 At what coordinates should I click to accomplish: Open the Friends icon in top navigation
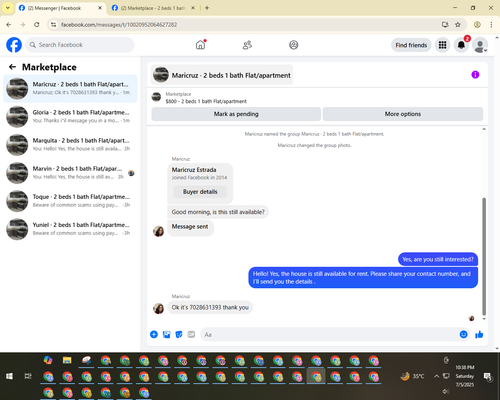[247, 45]
